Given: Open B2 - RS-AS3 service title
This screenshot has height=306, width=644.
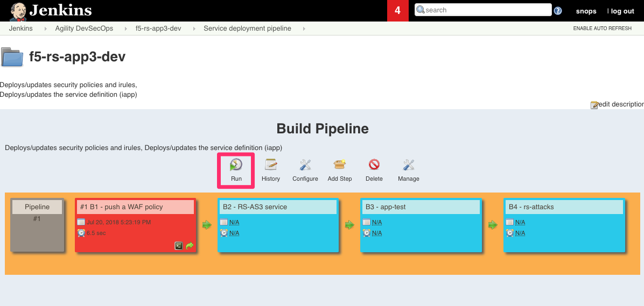Looking at the screenshot, I should click(x=255, y=207).
